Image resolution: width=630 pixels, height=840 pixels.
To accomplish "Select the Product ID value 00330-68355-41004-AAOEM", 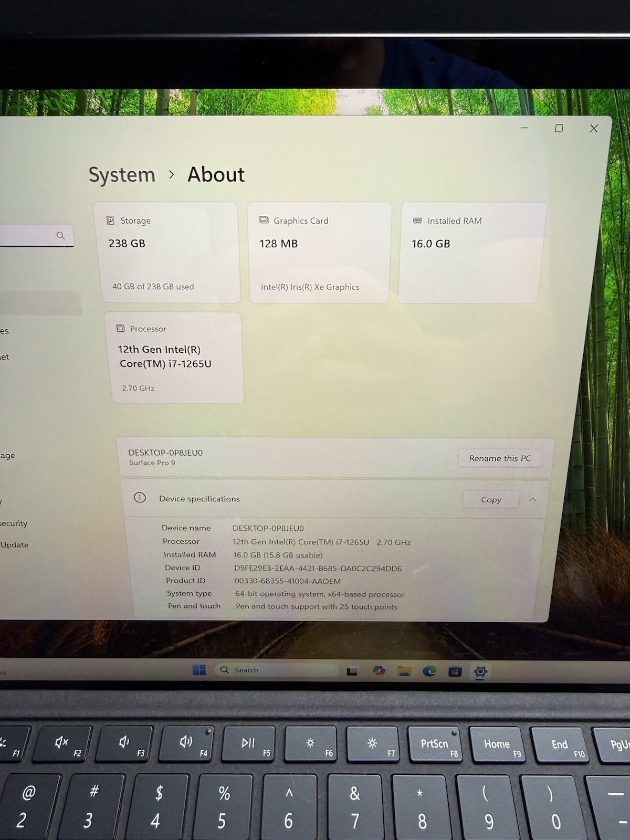I will 287,581.
